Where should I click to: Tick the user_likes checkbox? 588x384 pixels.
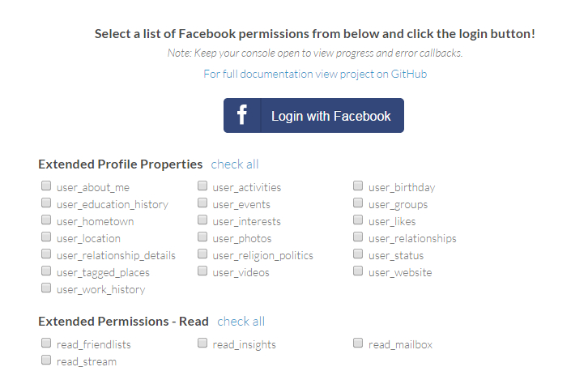tap(358, 220)
